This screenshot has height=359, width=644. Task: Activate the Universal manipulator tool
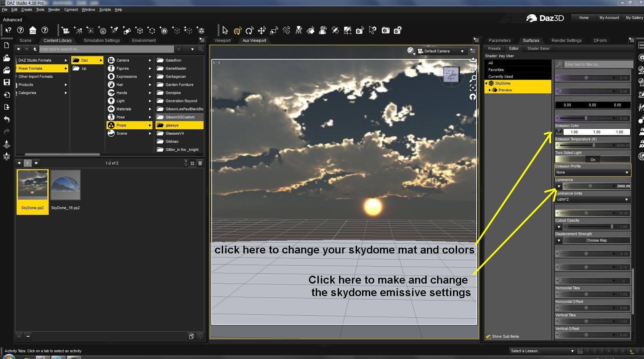(x=237, y=30)
